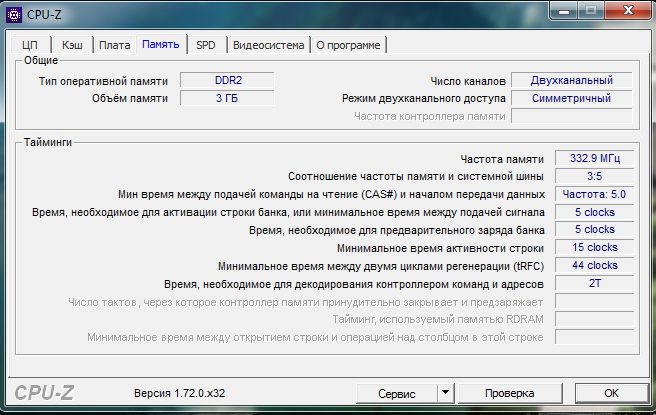Click the Проверка button
The image size is (656, 415).
pyautogui.click(x=510, y=393)
